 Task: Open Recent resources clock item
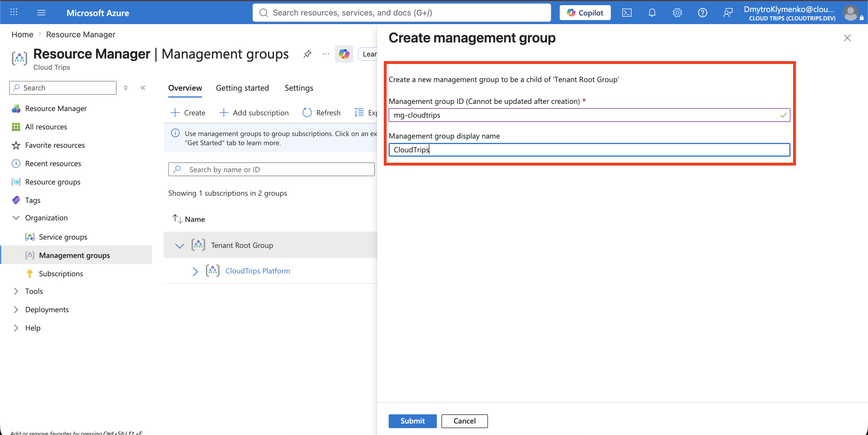coord(53,164)
